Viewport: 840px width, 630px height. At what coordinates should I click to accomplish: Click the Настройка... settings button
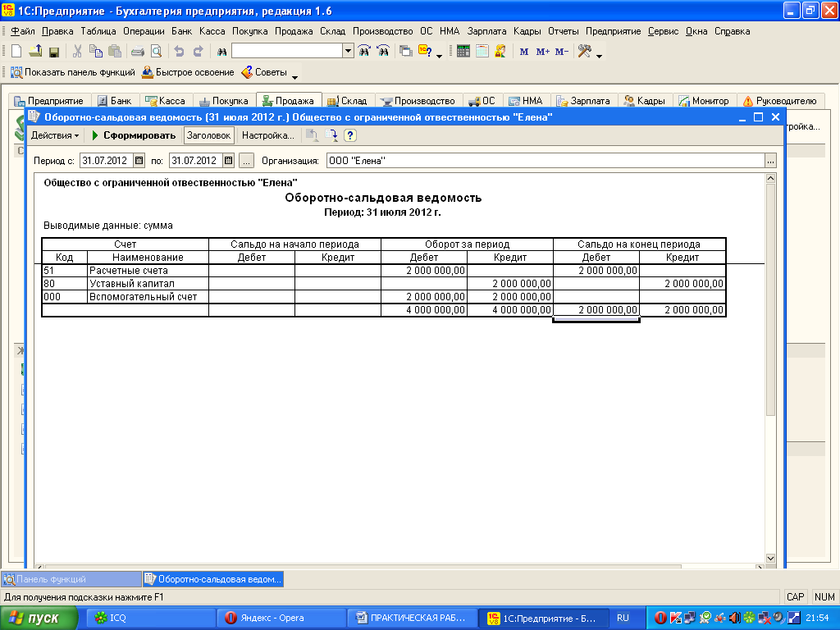coord(268,135)
